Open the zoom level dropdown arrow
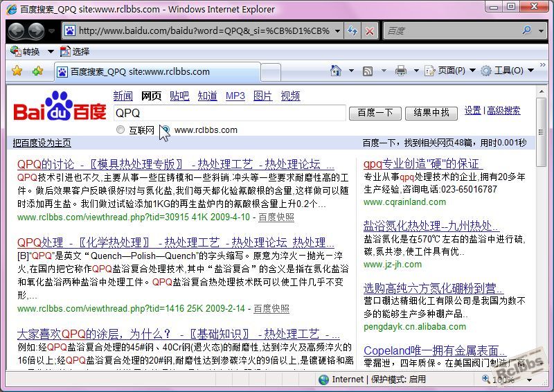The image size is (554, 392). [529, 380]
